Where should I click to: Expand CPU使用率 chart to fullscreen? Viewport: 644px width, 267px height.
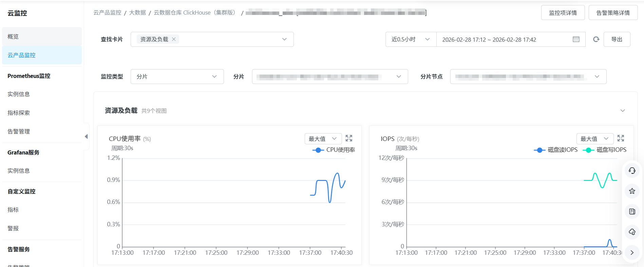[x=349, y=138]
